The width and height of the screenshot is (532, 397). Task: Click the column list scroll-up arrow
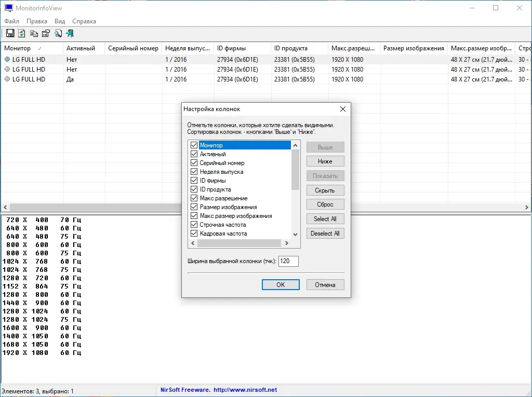tap(295, 145)
